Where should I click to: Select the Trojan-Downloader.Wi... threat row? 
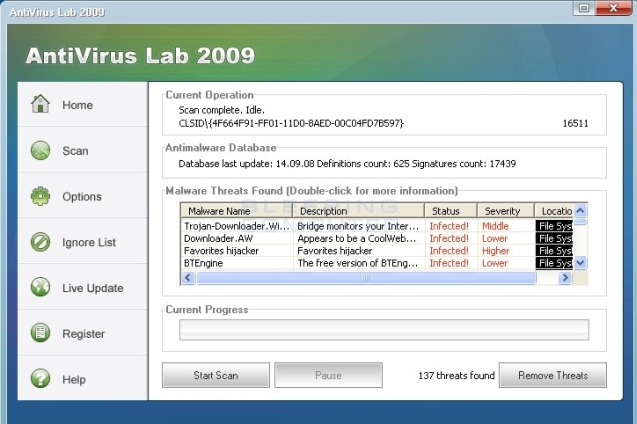(x=377, y=226)
